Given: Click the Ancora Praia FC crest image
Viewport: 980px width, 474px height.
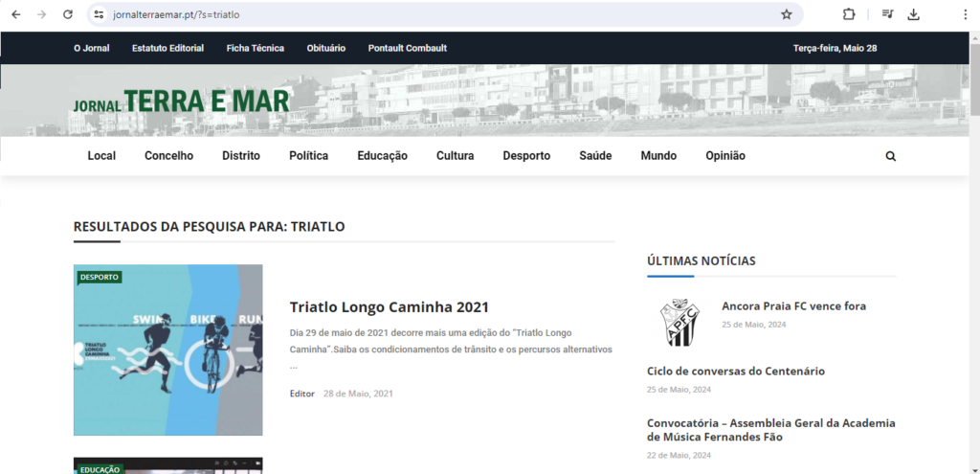Looking at the screenshot, I should (679, 322).
